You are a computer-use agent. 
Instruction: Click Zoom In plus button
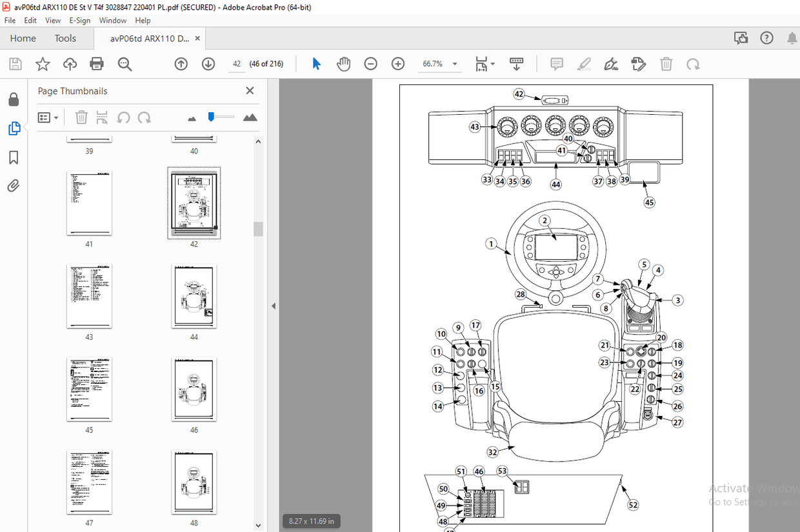397,64
